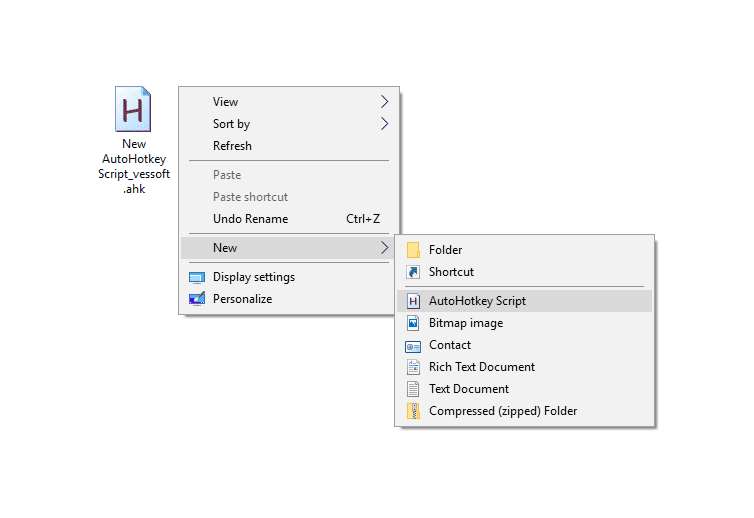Choose Personalize from the context menu
The width and height of the screenshot is (754, 518).
click(242, 299)
